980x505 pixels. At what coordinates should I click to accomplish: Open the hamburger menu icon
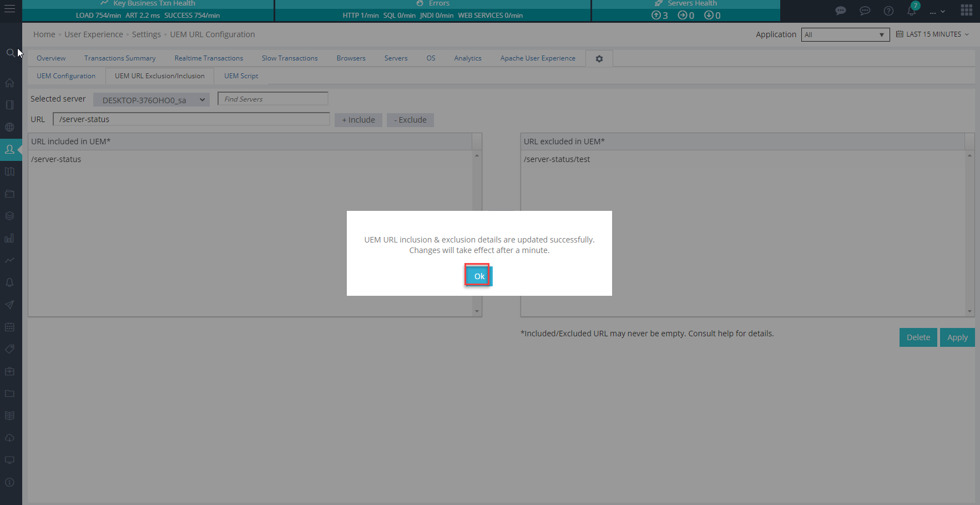10,9
